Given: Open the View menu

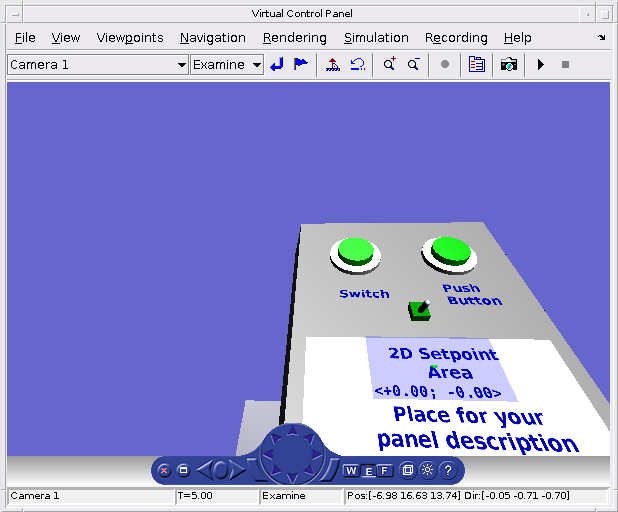Looking at the screenshot, I should [65, 38].
